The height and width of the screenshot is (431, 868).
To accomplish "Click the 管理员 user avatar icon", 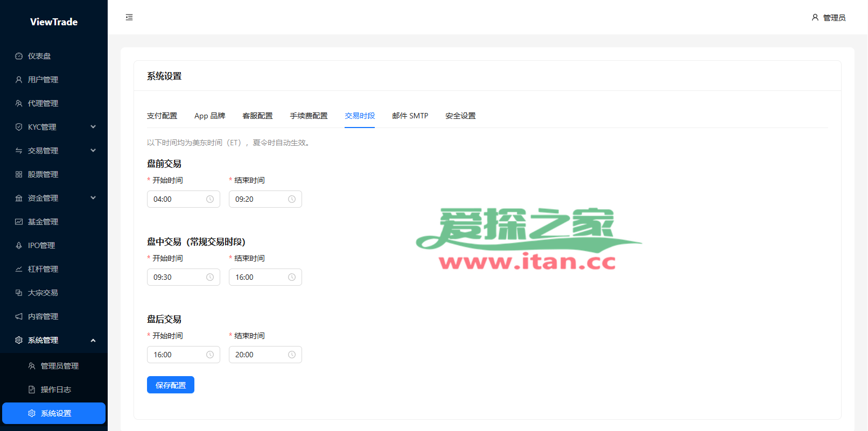I will [x=815, y=17].
